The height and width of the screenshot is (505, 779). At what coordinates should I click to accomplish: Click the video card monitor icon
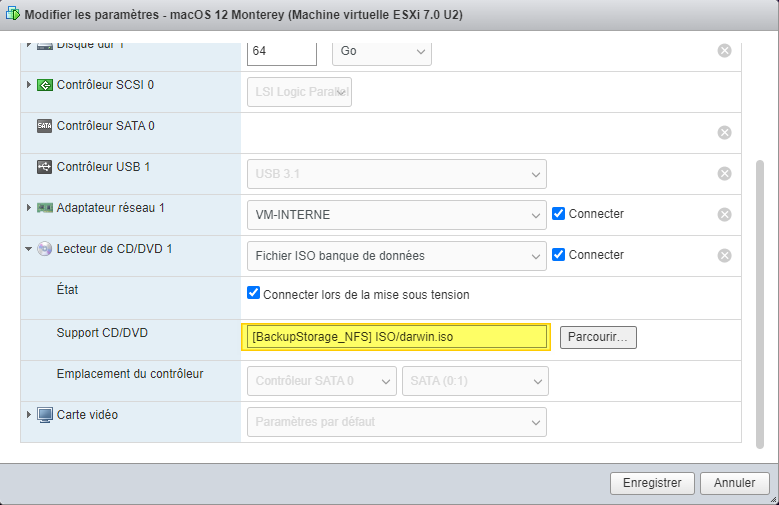pyautogui.click(x=45, y=415)
